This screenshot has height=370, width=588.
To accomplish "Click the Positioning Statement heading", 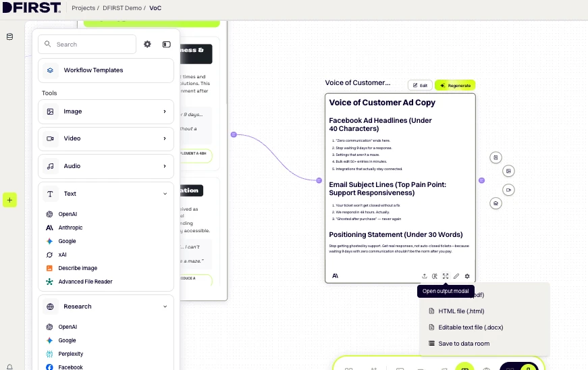I will click(x=396, y=235).
